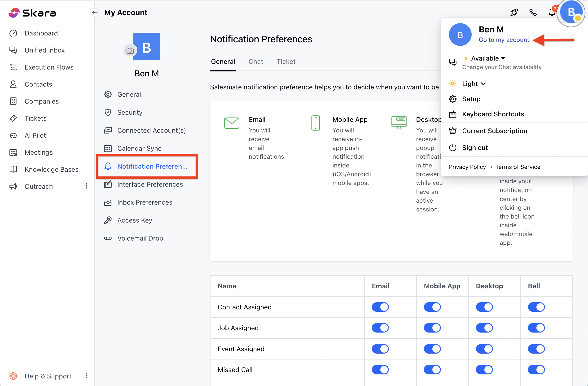The image size is (588, 386).
Task: Switch to the Ticket tab
Action: [286, 61]
